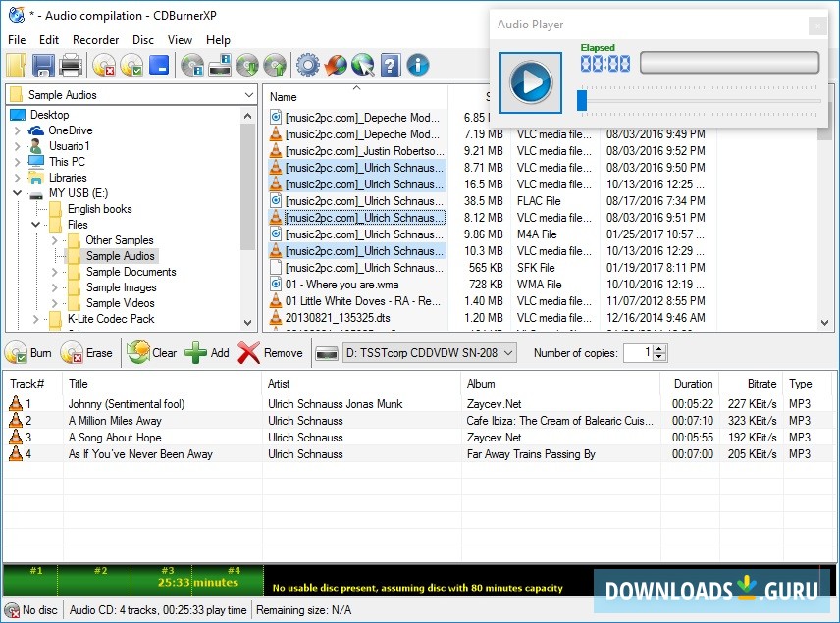Increase number of copies with up arrow
Screen dimensions: 840x623
click(660, 348)
